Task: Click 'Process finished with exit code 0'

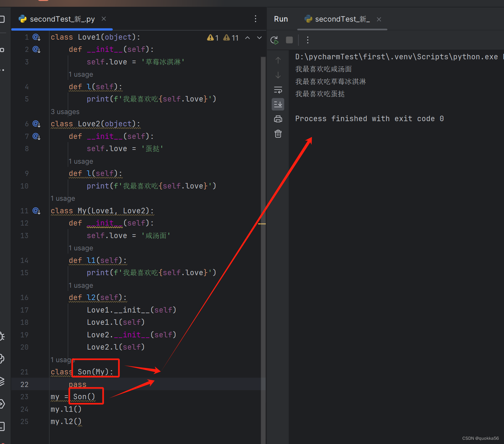Action: pyautogui.click(x=370, y=119)
